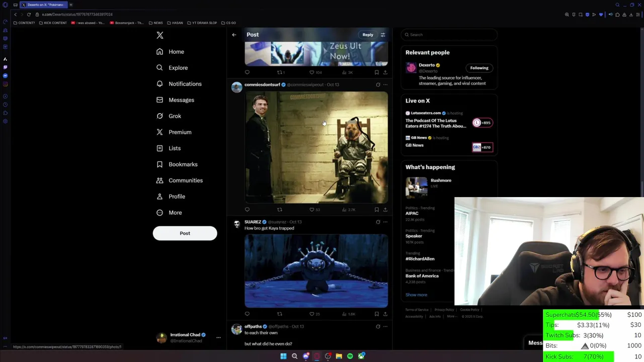The image size is (644, 362).
Task: Like SUAREZ's post with 25 likes
Action: coord(315,314)
